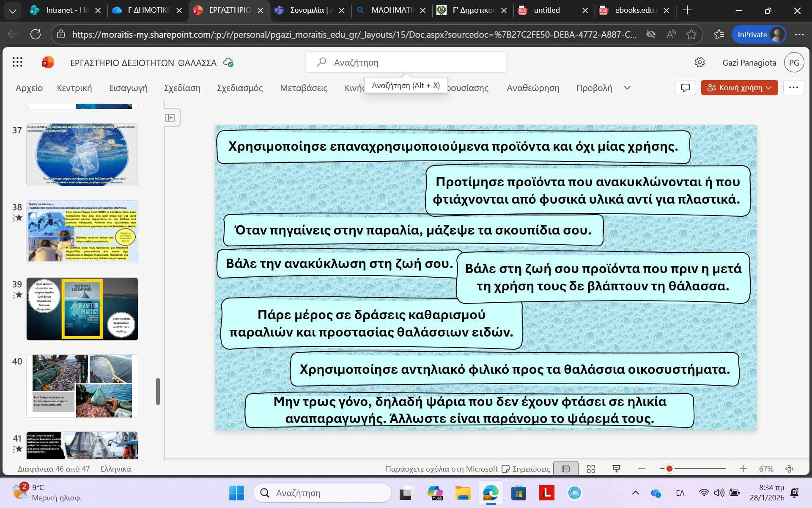Toggle the normal view button
Viewport: 812px width, 508px height.
[x=565, y=469]
